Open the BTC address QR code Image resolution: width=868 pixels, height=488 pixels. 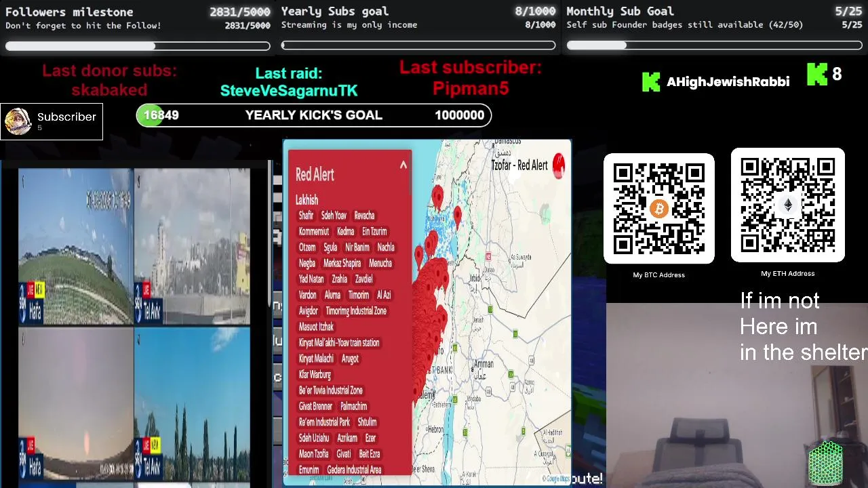tap(658, 209)
